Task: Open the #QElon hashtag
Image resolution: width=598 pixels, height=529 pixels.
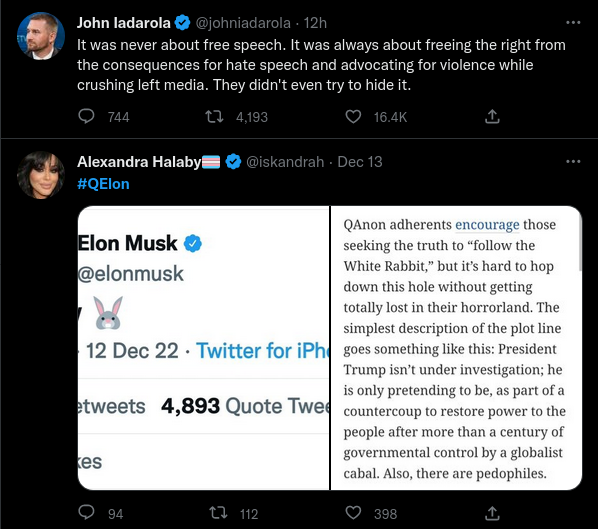Action: (x=103, y=184)
